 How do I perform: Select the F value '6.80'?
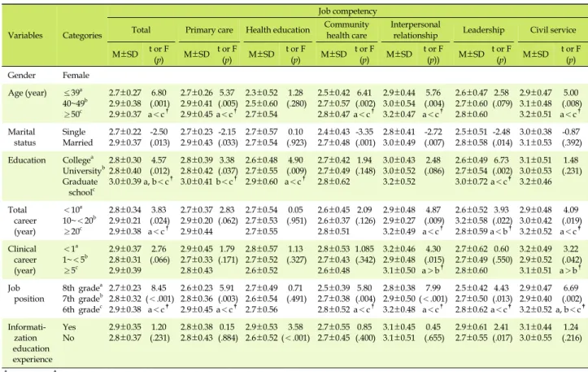(159, 93)
